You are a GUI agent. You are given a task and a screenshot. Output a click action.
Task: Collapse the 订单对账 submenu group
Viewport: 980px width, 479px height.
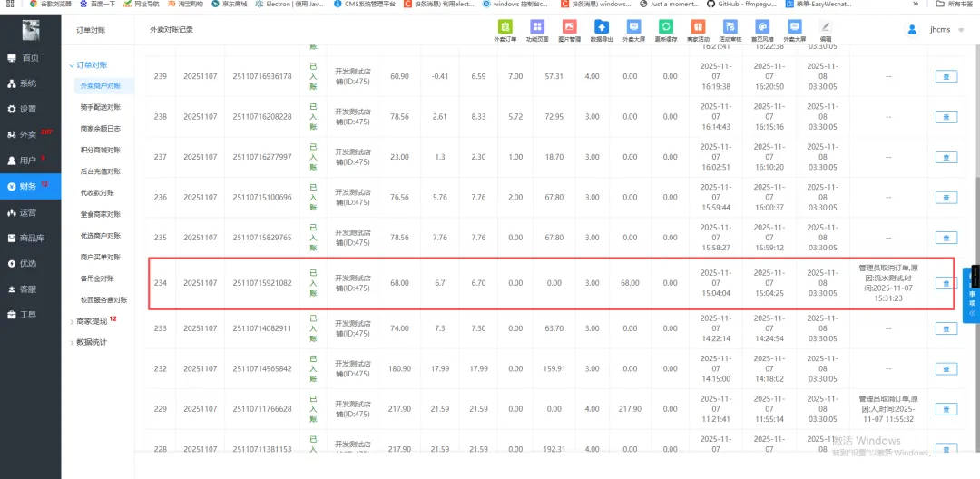pos(91,65)
